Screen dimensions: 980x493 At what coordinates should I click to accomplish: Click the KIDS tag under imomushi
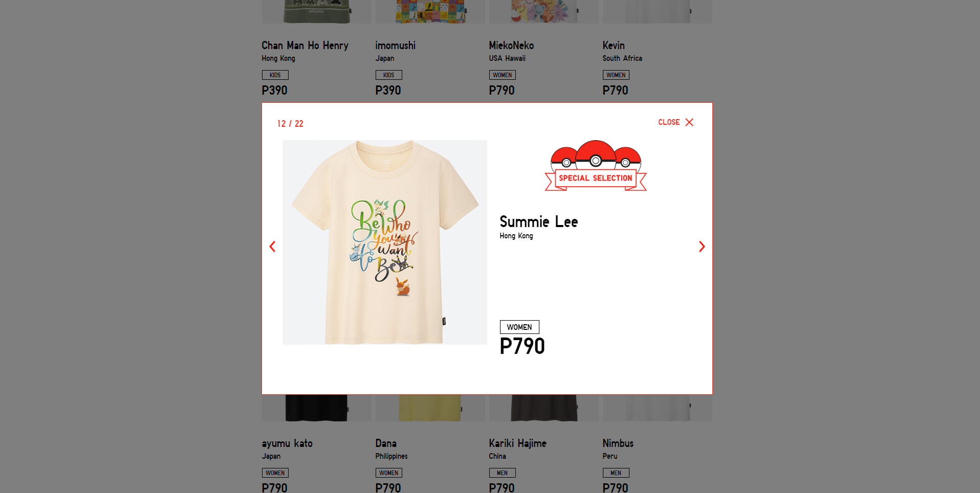tap(389, 75)
